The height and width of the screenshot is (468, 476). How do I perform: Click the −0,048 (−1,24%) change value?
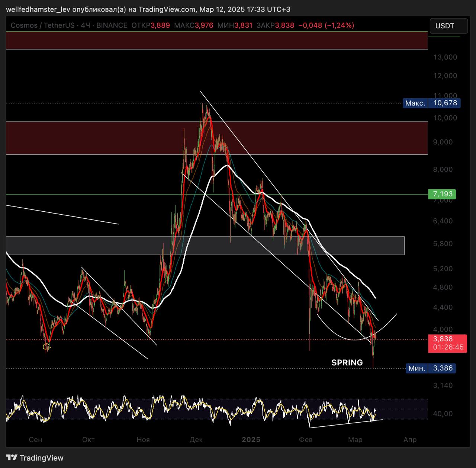[326, 25]
